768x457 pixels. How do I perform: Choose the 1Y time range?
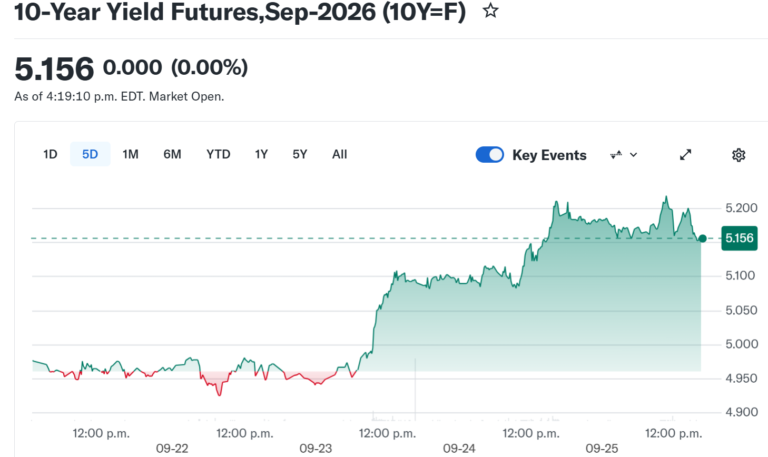pos(261,154)
